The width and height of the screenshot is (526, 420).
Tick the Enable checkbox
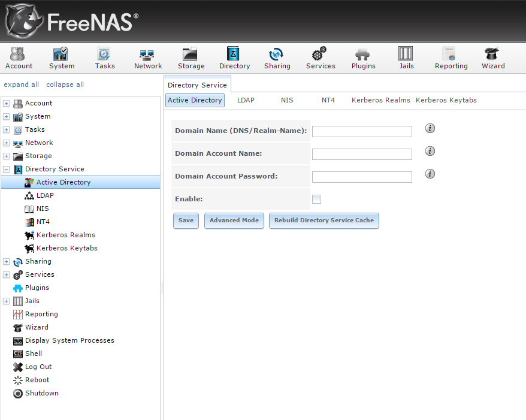316,199
